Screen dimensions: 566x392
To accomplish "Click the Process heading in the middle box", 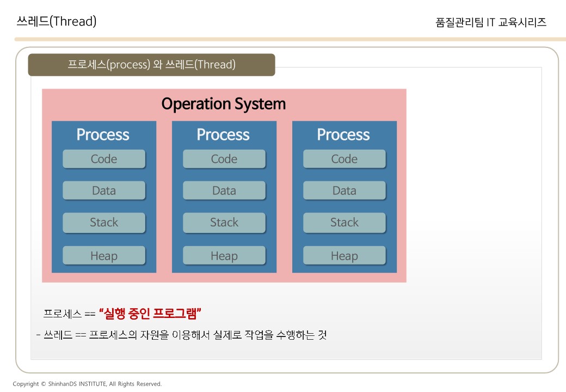I will click(x=223, y=134).
